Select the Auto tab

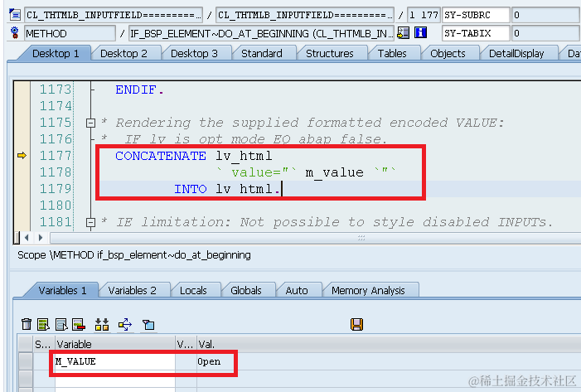coord(297,291)
